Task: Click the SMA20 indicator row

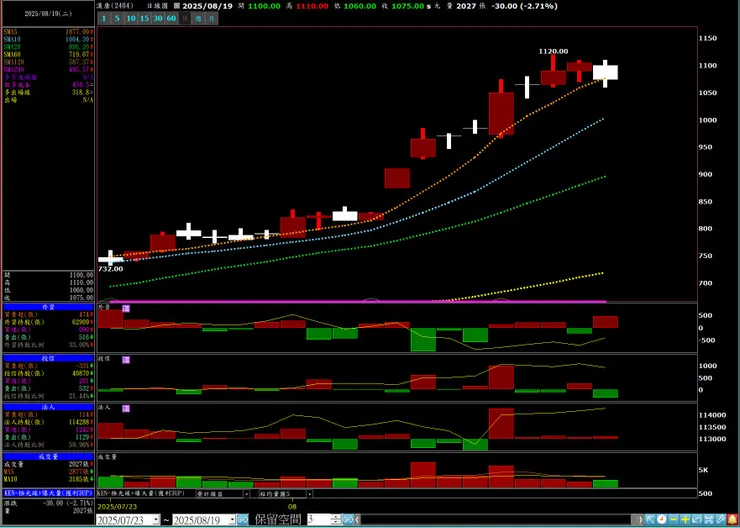Action: pos(48,47)
